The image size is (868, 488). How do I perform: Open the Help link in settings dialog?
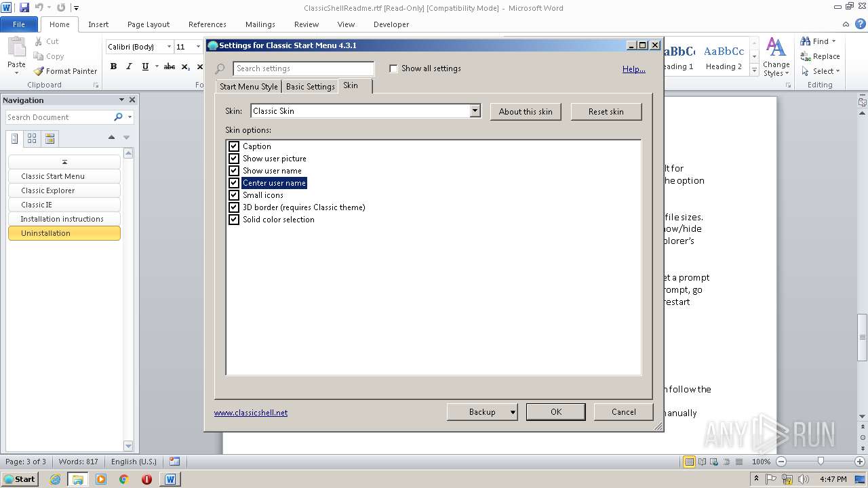pyautogui.click(x=634, y=69)
